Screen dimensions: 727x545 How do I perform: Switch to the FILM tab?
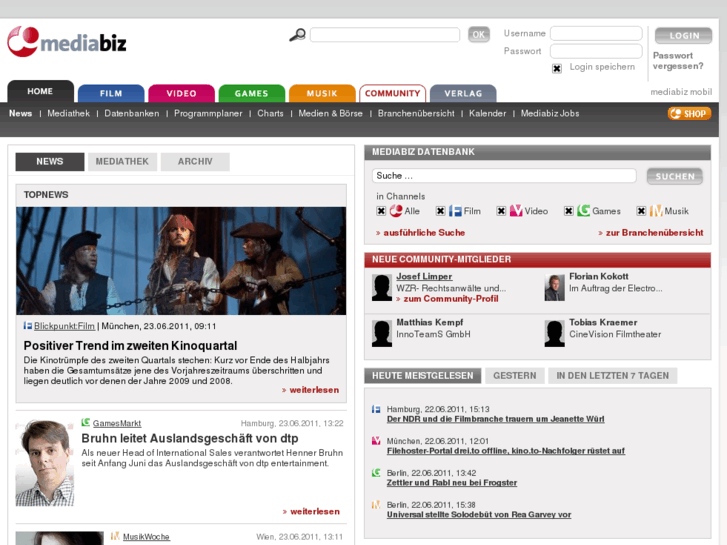pos(111,93)
